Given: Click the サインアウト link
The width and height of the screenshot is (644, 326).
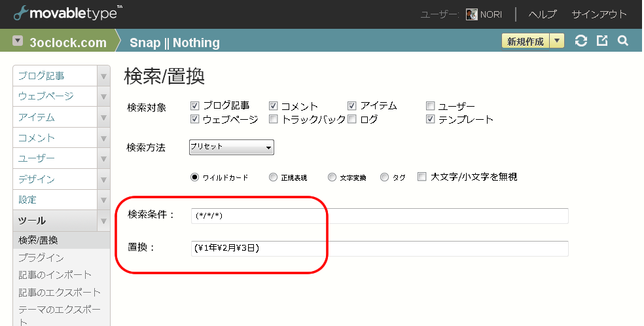Looking at the screenshot, I should pyautogui.click(x=599, y=14).
